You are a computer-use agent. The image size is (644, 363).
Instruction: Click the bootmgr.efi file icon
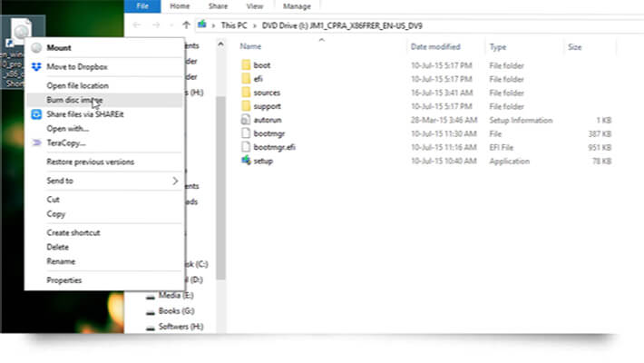click(x=246, y=147)
